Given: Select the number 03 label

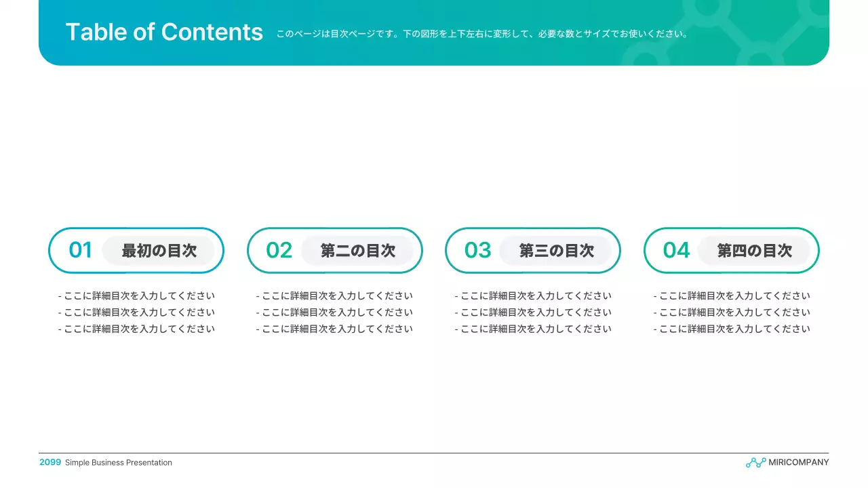Looking at the screenshot, I should click(477, 251).
